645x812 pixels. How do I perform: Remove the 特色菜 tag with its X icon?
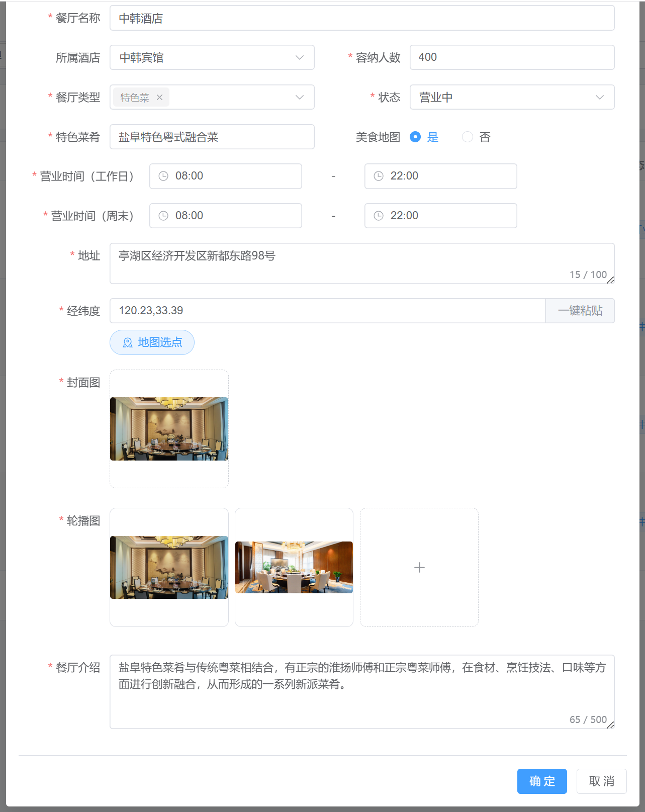coord(159,98)
